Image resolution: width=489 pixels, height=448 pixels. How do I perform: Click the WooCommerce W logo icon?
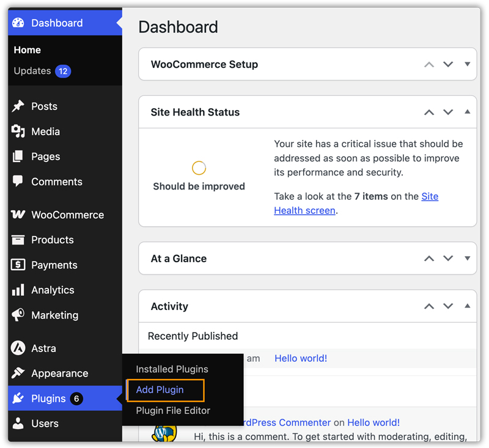pyautogui.click(x=18, y=215)
